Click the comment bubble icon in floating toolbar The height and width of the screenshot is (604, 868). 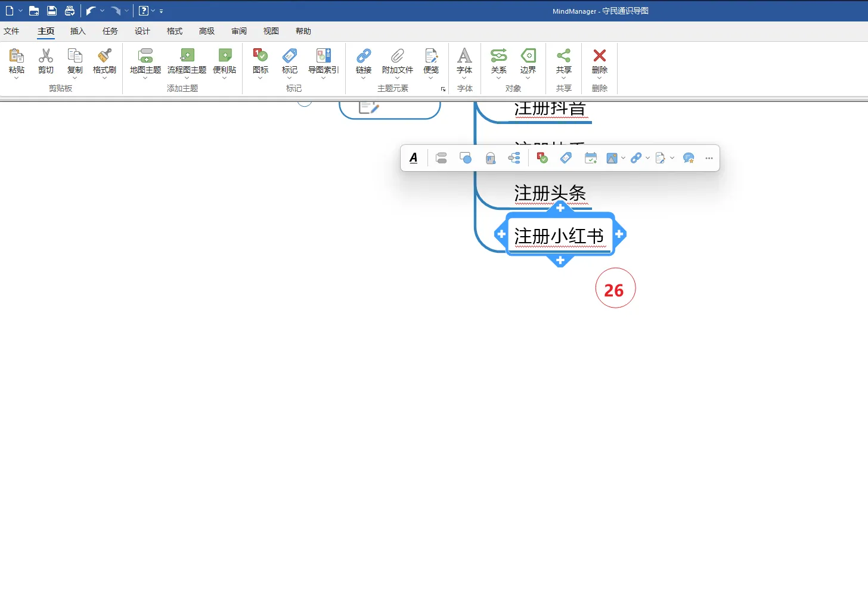689,158
